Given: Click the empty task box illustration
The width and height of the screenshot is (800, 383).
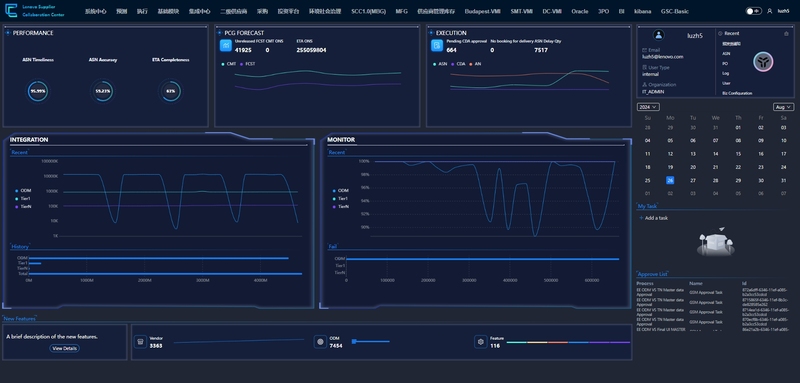Looking at the screenshot, I should pyautogui.click(x=715, y=242).
